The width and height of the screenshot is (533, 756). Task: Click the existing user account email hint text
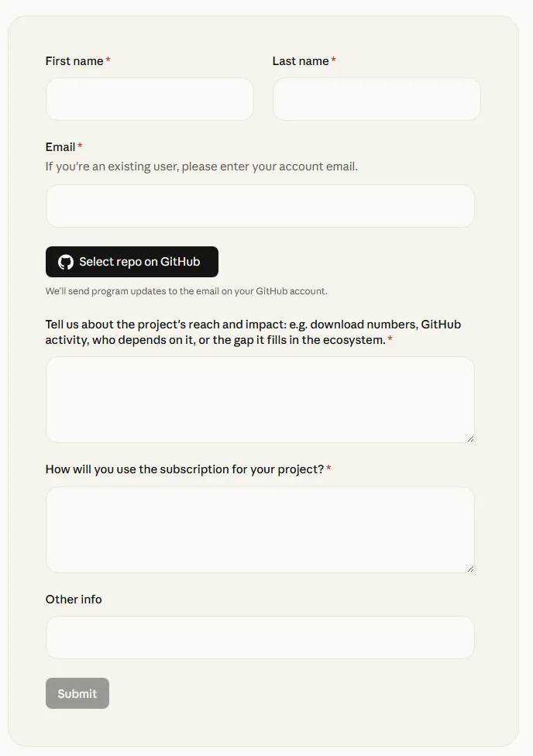tap(201, 167)
